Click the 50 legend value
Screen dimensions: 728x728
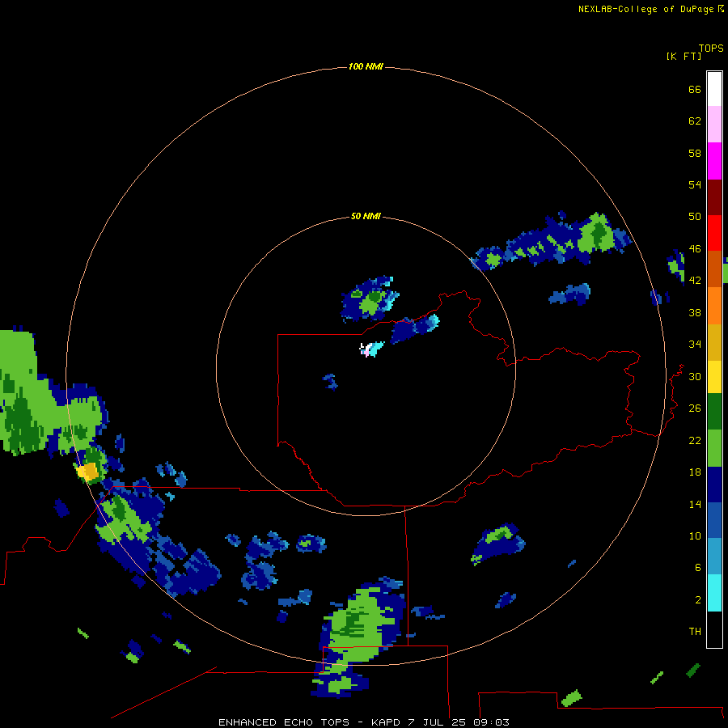(695, 216)
